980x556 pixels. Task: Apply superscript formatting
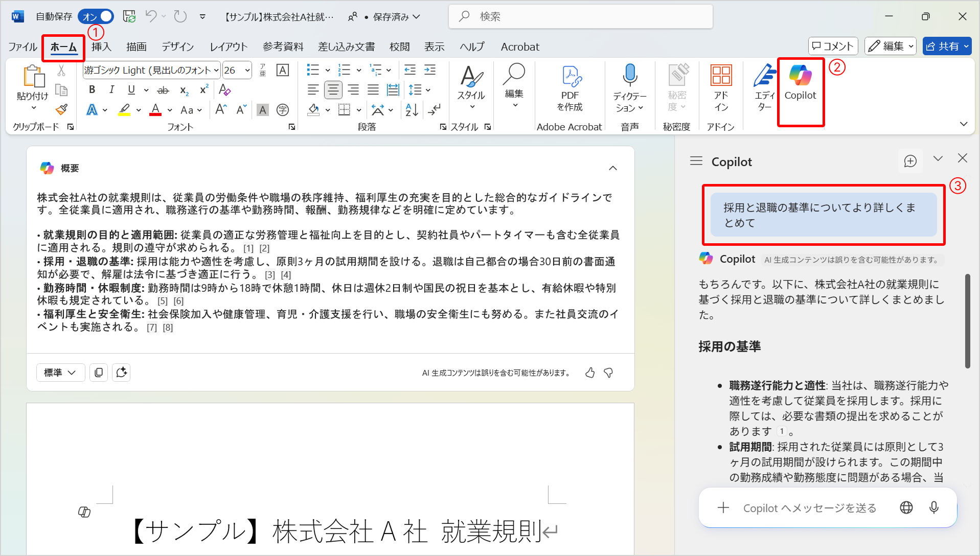(204, 90)
